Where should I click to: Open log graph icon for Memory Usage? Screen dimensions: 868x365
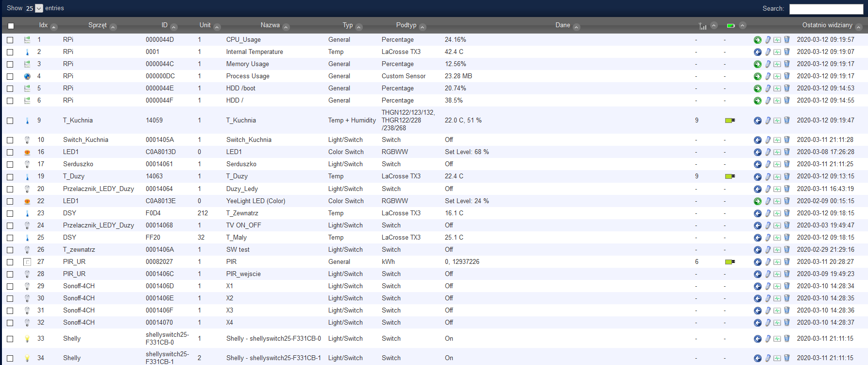(777, 64)
